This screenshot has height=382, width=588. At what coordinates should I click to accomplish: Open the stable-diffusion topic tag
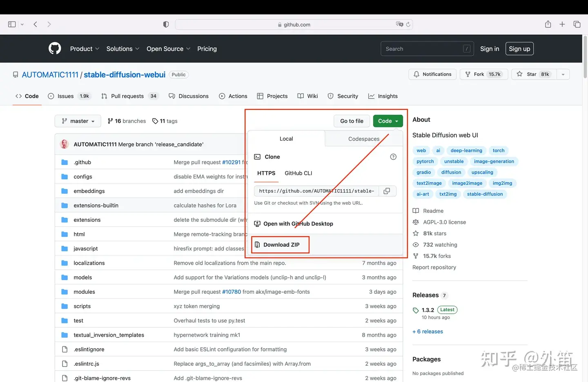pos(485,194)
